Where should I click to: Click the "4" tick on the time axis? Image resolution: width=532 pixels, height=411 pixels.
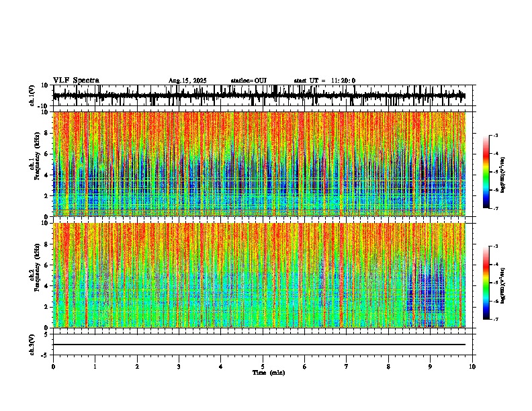coord(221,367)
